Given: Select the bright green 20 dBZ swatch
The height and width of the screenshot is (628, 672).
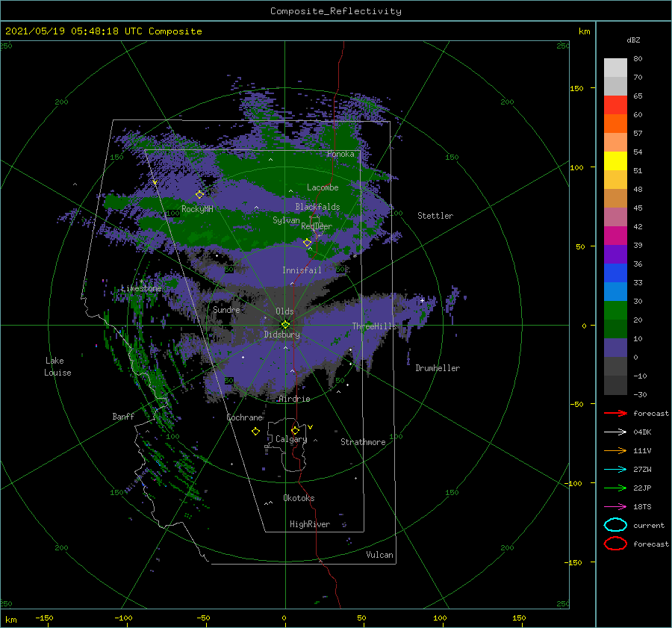Looking at the screenshot, I should point(615,311).
